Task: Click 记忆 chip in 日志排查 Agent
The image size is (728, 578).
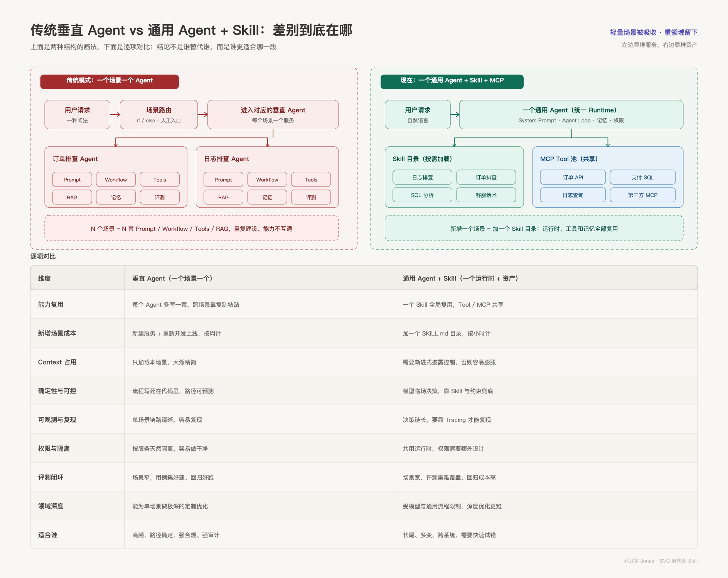Action: pyautogui.click(x=267, y=197)
